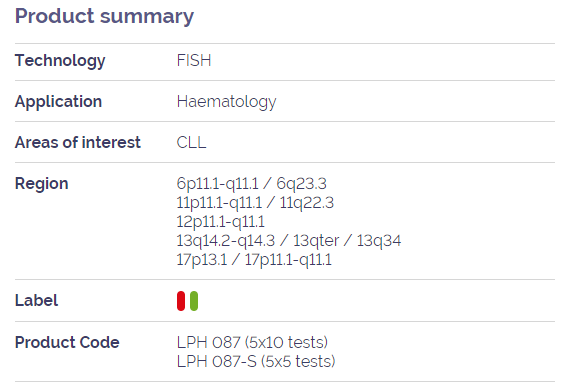
Task: Click the Region row label
Action: [x=41, y=184]
